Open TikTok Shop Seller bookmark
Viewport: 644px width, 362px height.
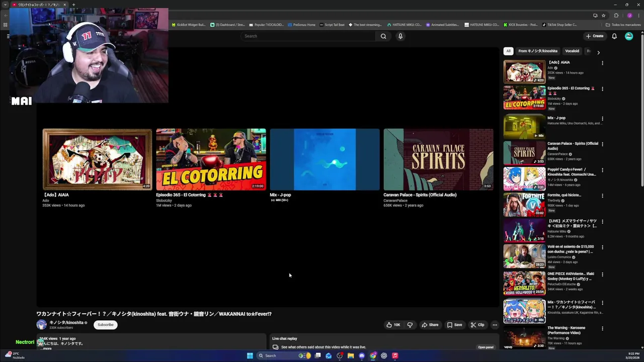click(x=560, y=25)
